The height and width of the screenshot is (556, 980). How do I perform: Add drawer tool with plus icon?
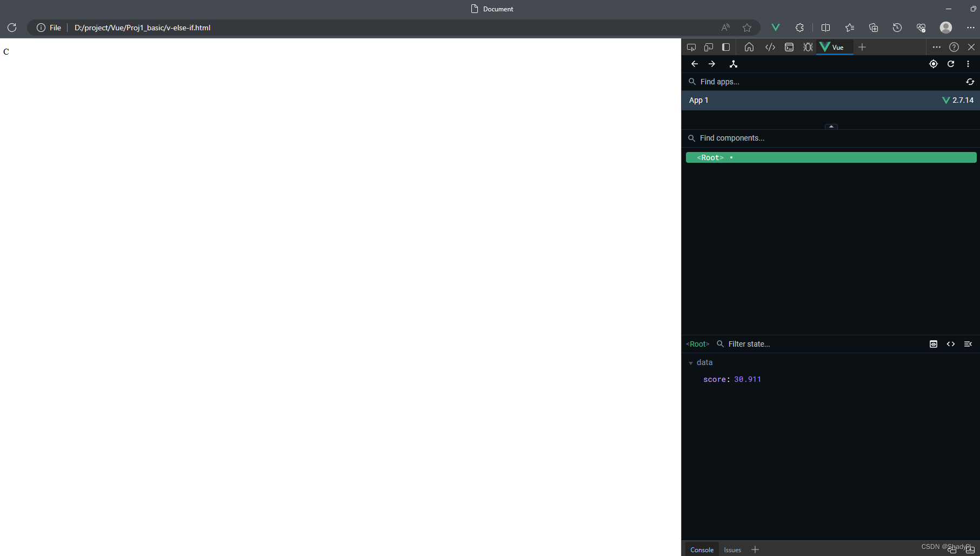click(x=755, y=550)
